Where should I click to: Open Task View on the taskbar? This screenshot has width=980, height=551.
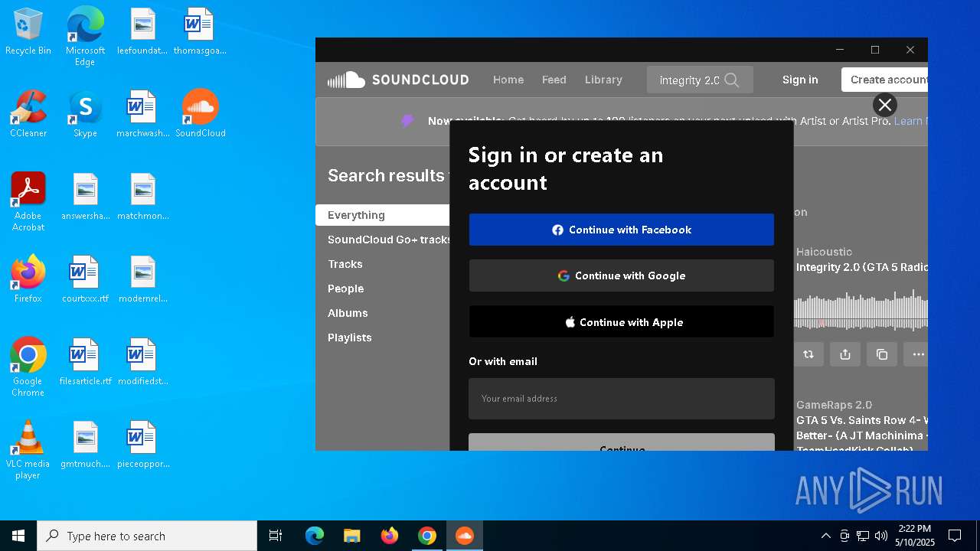pyautogui.click(x=276, y=536)
